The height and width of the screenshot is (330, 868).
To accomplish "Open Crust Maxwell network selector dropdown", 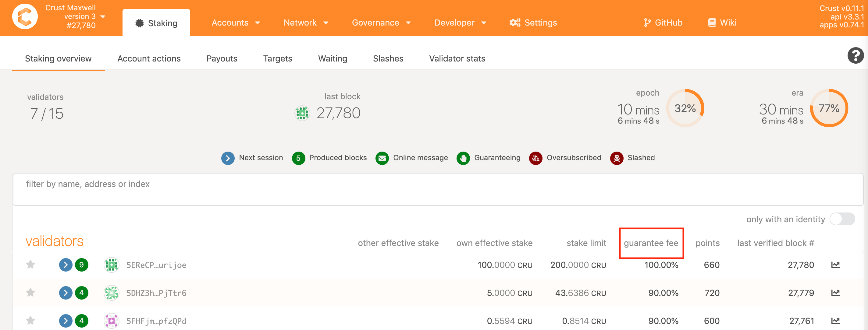I will (103, 16).
